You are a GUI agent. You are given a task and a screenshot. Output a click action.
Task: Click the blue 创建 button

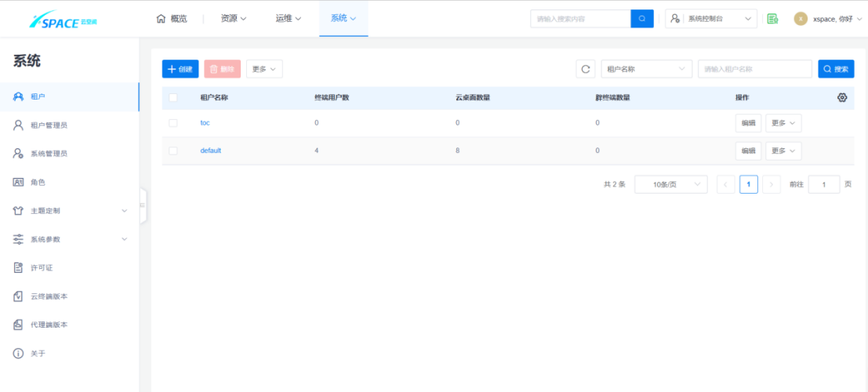[180, 69]
